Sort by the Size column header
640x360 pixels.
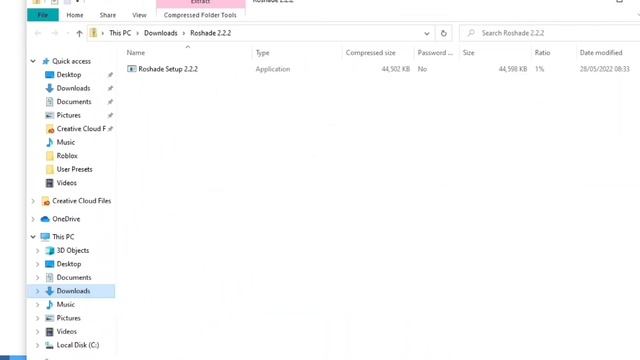[469, 53]
